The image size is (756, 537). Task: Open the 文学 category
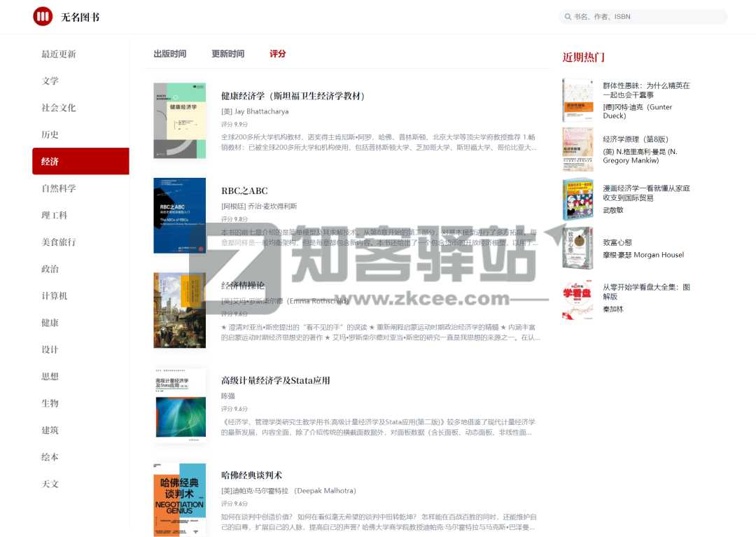tap(50, 81)
